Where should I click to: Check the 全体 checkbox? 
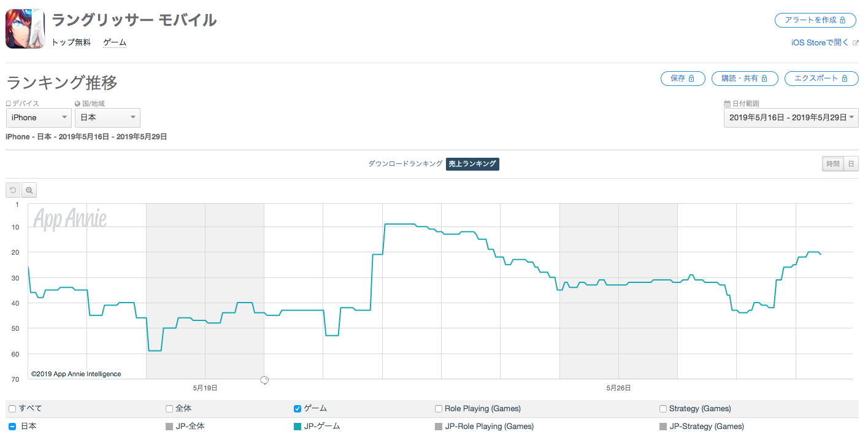click(169, 409)
